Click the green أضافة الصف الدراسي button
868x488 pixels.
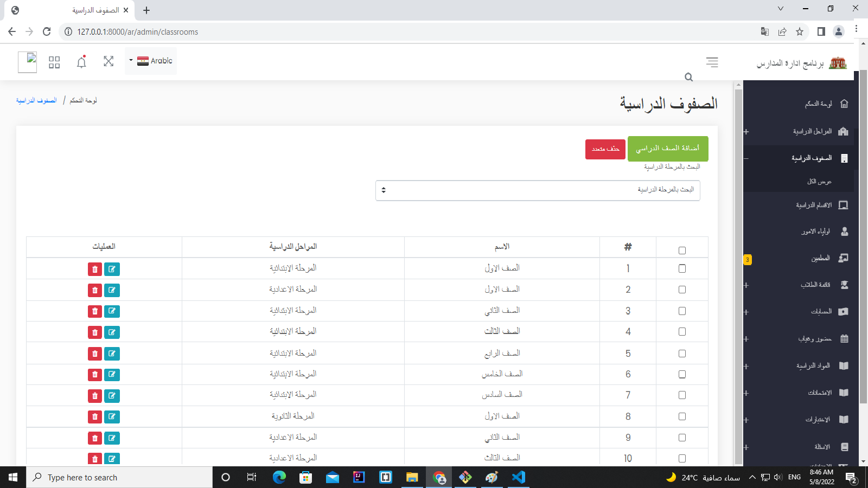tap(668, 149)
